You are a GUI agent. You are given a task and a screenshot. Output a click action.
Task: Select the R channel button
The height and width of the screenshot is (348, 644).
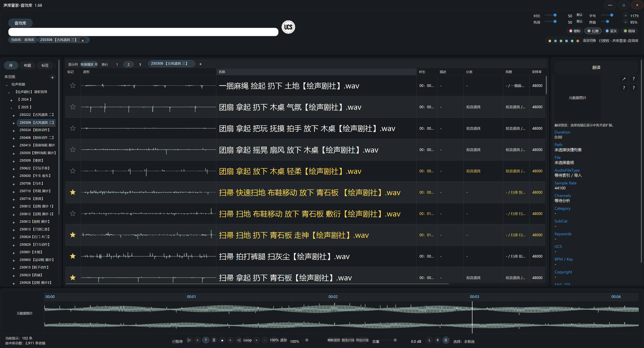438,340
